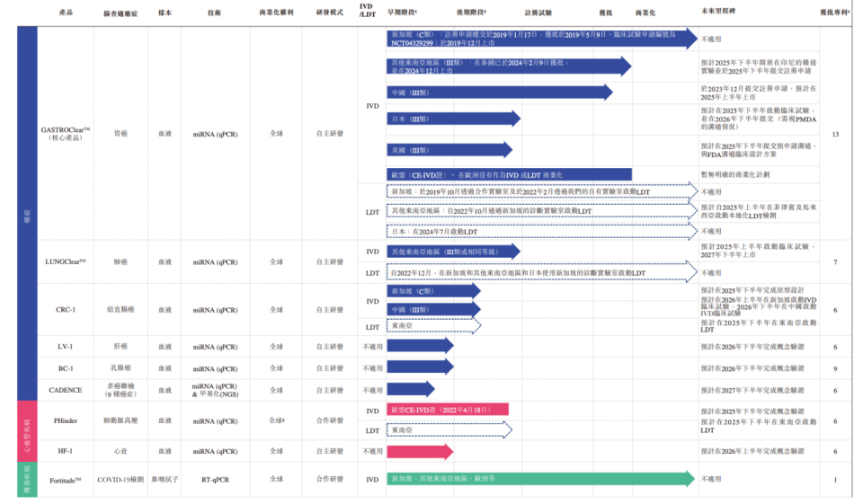
Task: Click the 技術 column header
Action: point(215,13)
